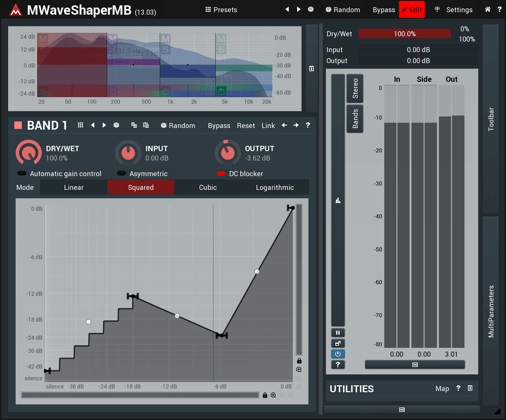
Task: Open the global Presets browser
Action: [x=221, y=10]
